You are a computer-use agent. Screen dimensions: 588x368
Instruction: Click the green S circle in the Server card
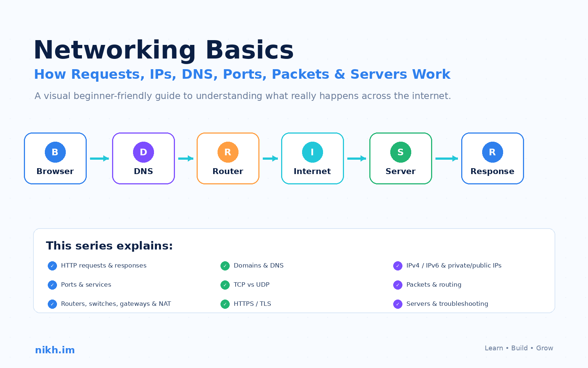(401, 152)
